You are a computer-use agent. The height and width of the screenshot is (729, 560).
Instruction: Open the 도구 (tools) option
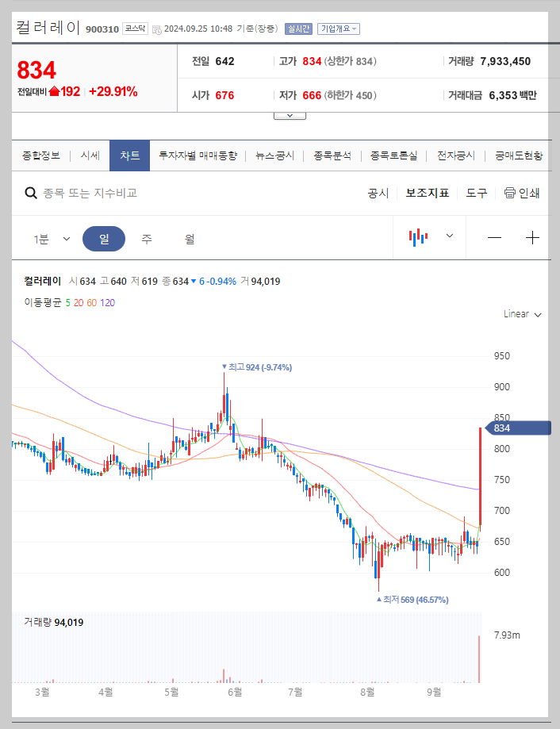click(x=477, y=193)
